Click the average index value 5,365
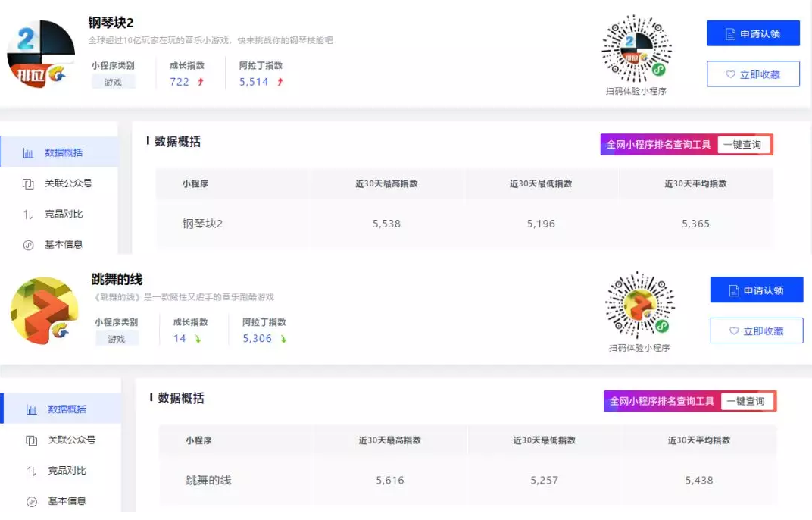 click(x=696, y=224)
